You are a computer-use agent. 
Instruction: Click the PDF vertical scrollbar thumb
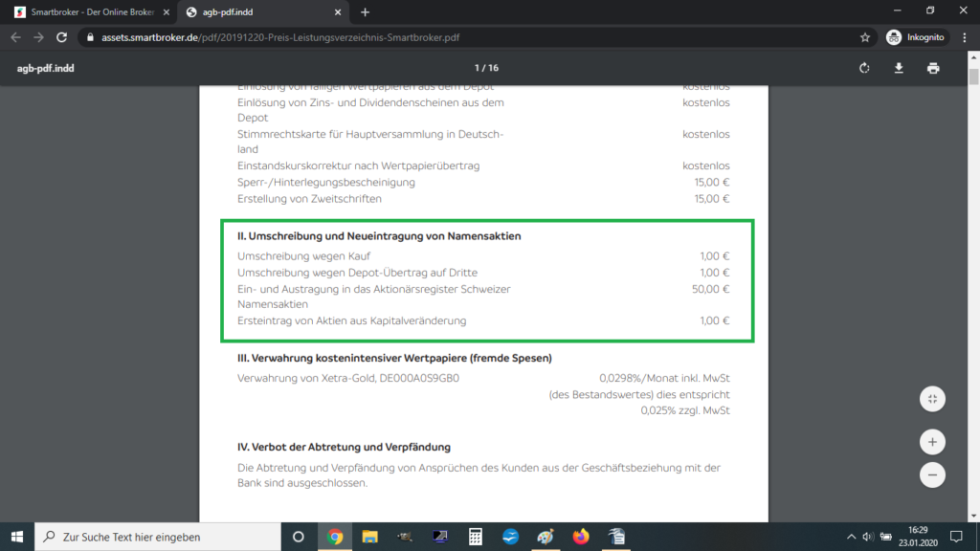(973, 77)
